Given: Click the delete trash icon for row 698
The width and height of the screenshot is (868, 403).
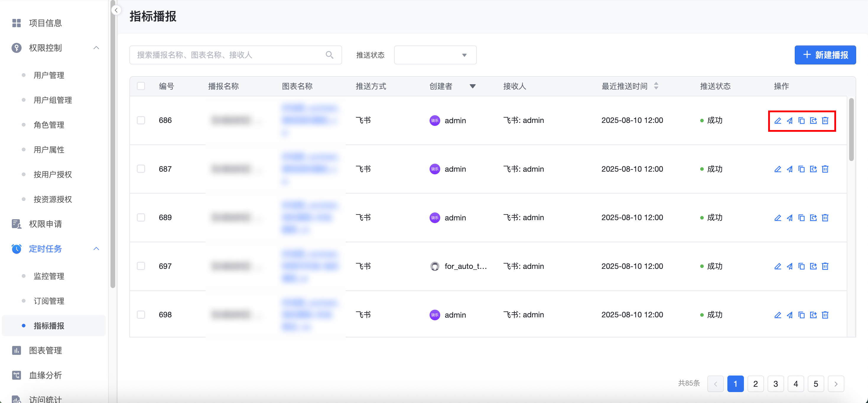Looking at the screenshot, I should click(825, 315).
